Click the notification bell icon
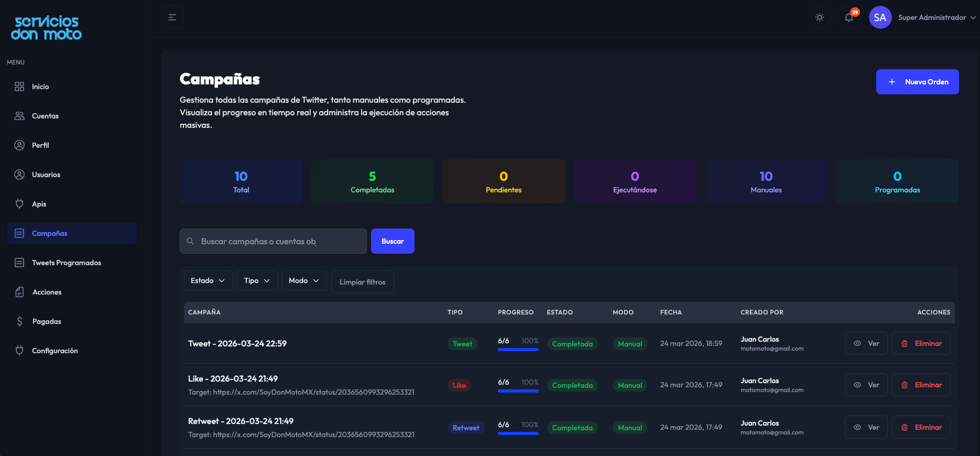Image resolution: width=980 pixels, height=456 pixels. tap(849, 18)
